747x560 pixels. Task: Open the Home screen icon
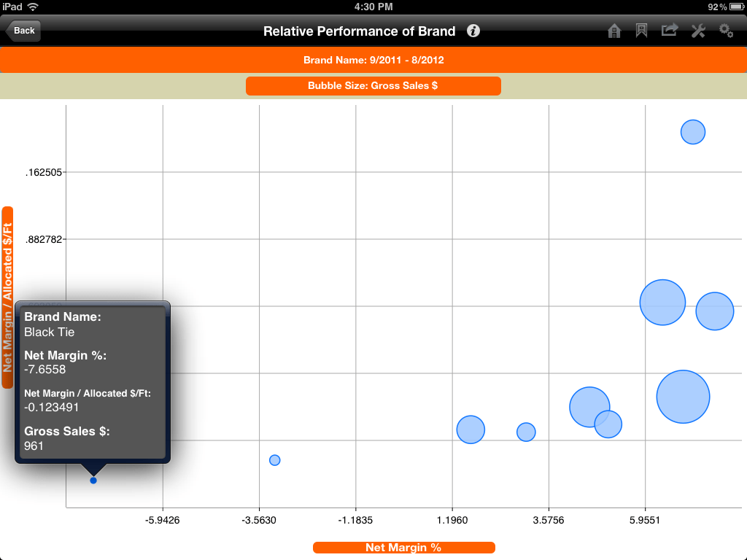point(614,31)
